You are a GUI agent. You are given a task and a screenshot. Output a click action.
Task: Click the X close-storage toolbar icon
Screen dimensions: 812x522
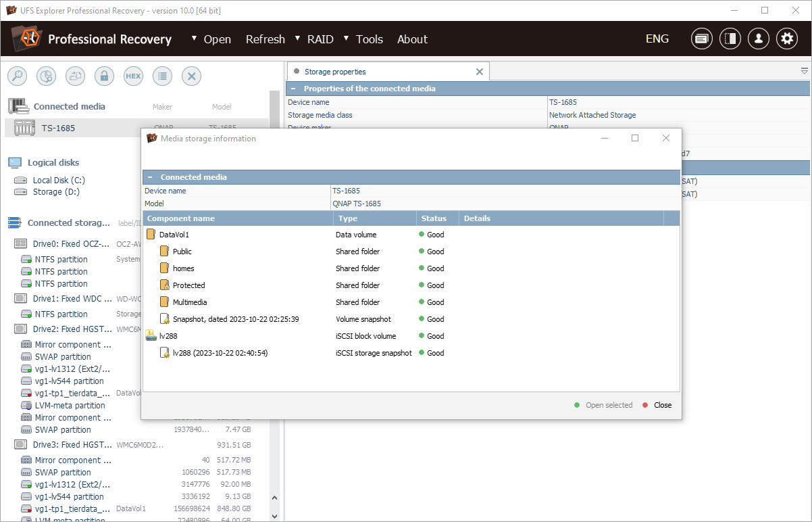[x=191, y=76]
